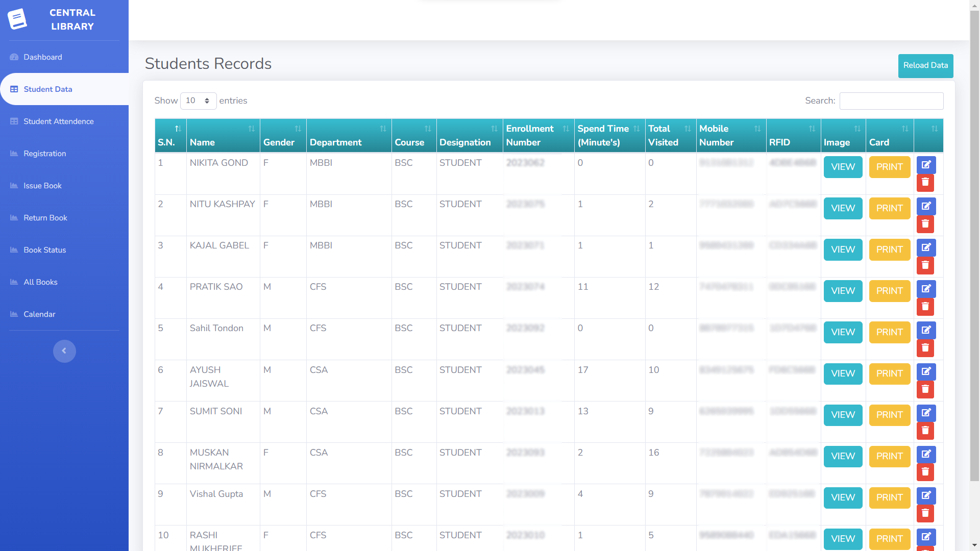Edit Vishal Gupta's record
The height and width of the screenshot is (551, 980).
pos(926,496)
